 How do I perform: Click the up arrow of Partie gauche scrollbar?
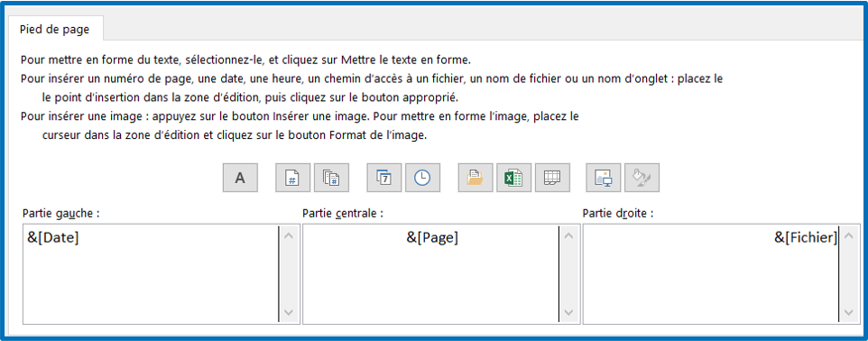[x=289, y=235]
